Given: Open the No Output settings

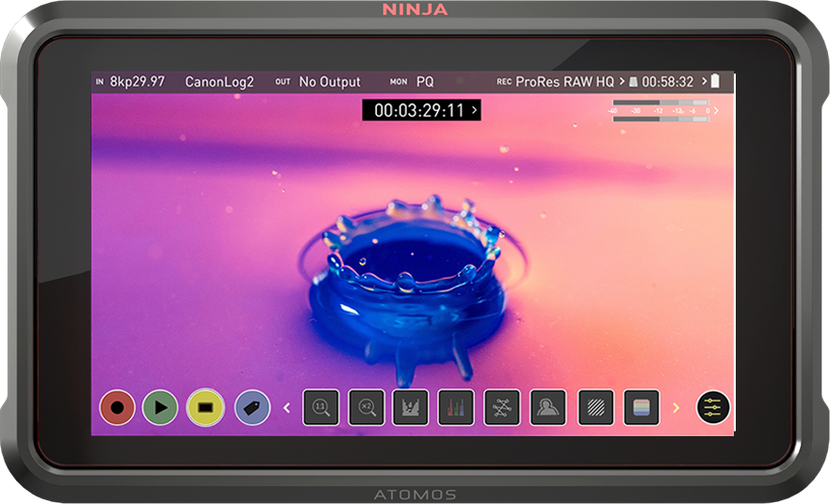Looking at the screenshot, I should [329, 82].
